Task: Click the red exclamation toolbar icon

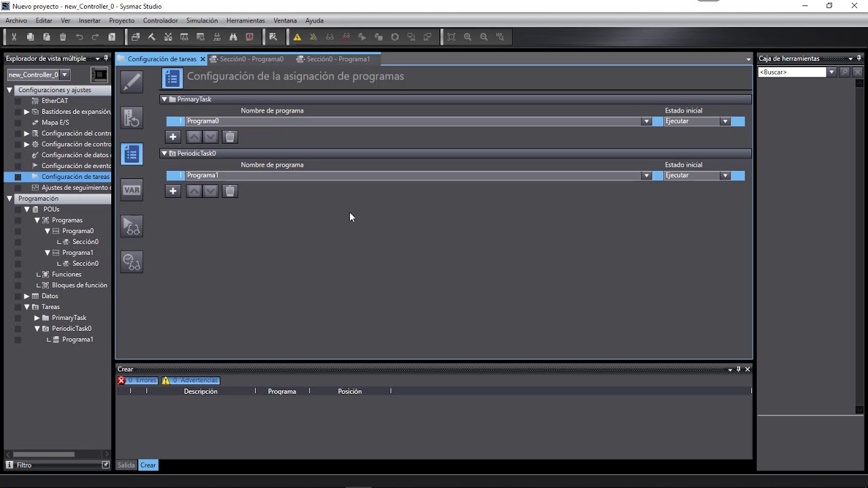Action: (250, 37)
